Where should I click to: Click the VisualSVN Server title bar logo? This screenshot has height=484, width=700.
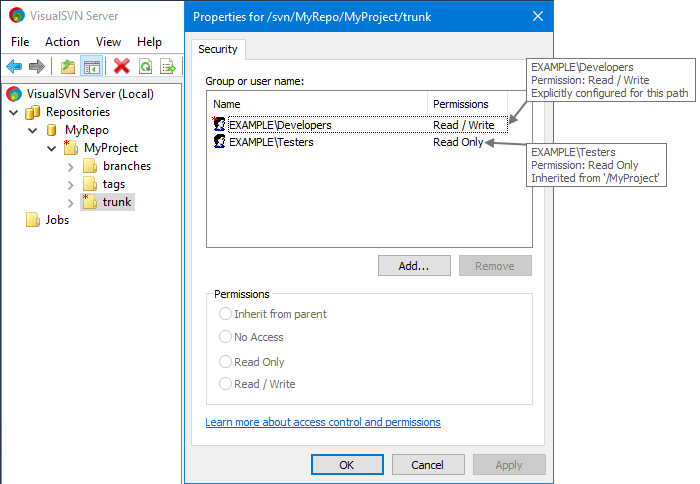(17, 15)
